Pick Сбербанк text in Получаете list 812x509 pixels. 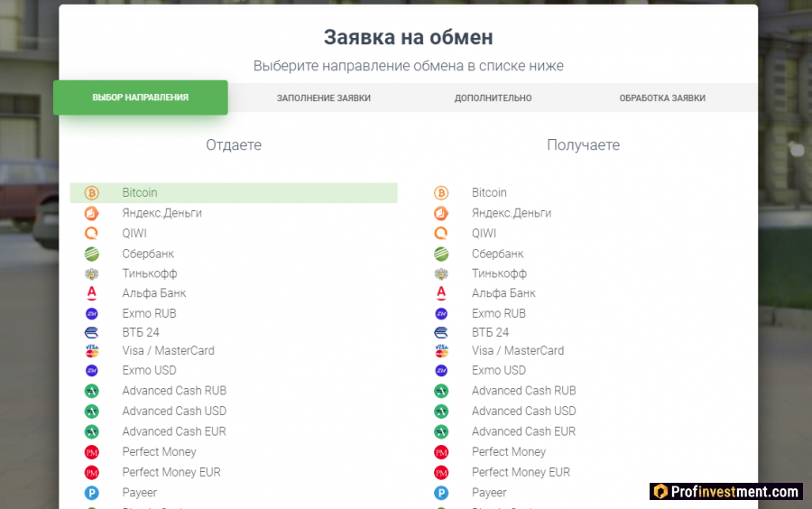(498, 254)
